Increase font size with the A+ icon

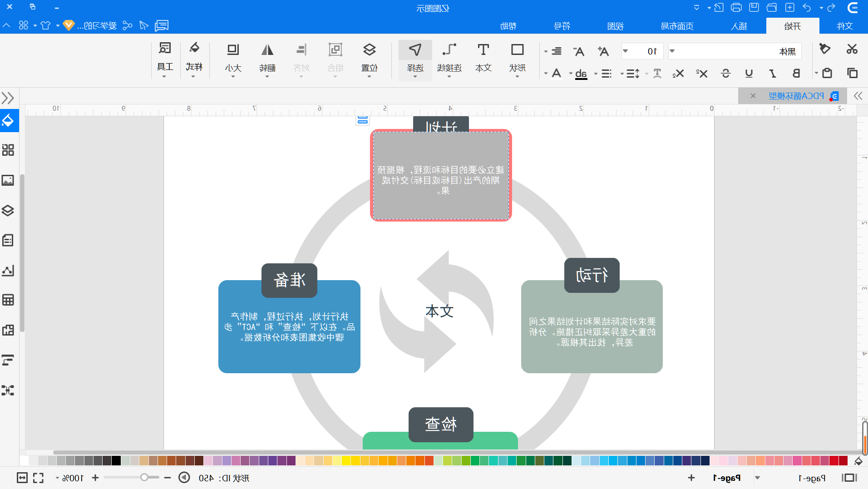tap(603, 51)
